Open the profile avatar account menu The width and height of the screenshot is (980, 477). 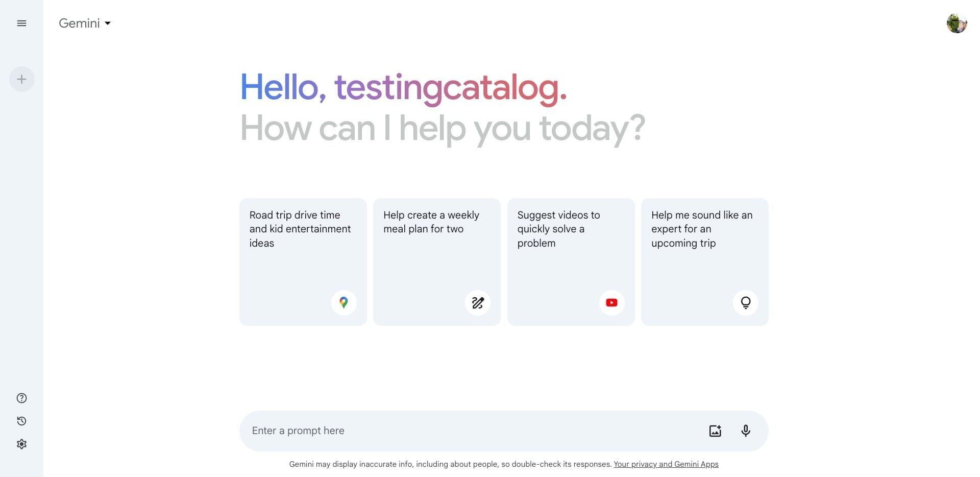[x=957, y=23]
